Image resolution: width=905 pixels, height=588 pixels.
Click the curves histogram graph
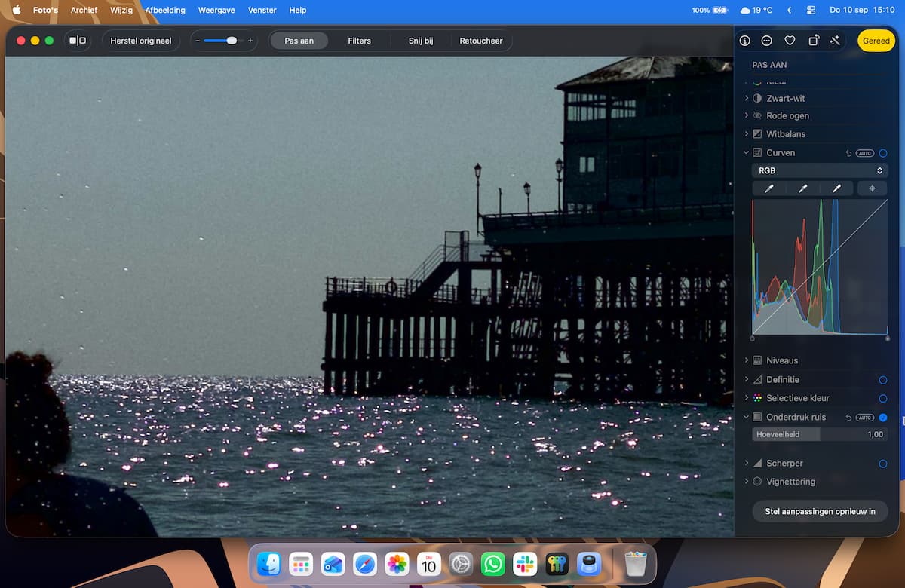coord(820,266)
